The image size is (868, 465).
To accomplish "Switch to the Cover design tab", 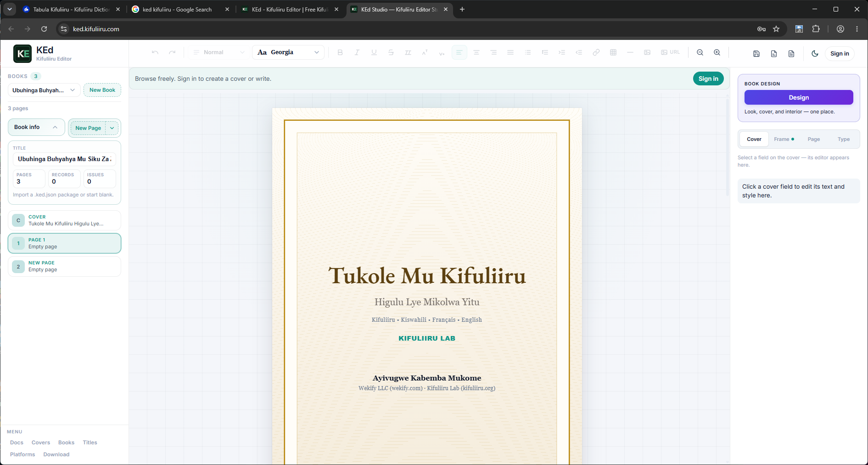I will coord(754,139).
